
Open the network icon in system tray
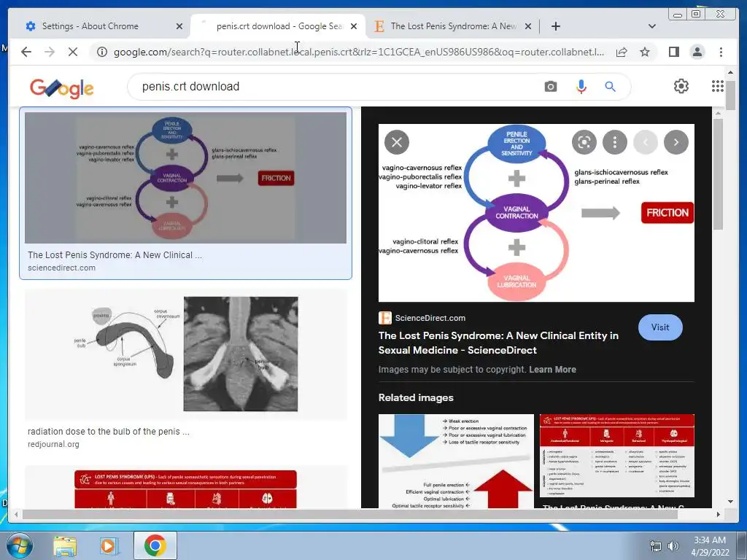(x=656, y=546)
